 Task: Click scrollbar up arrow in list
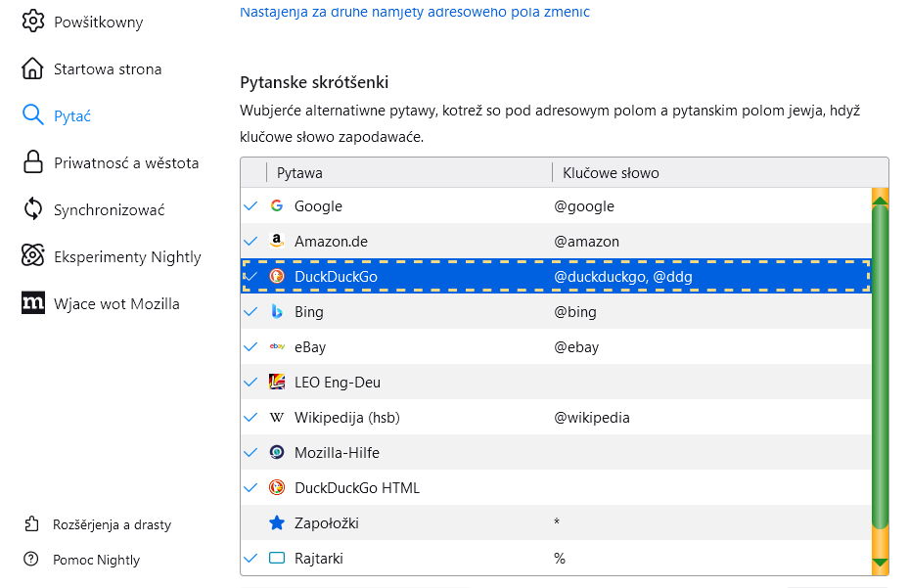pyautogui.click(x=880, y=198)
